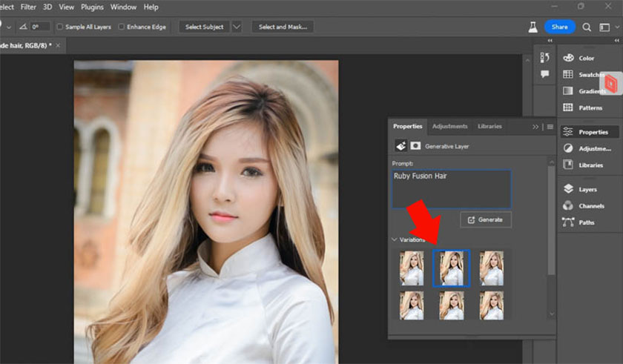Collapse the Variations section
623x364 pixels.
click(394, 239)
